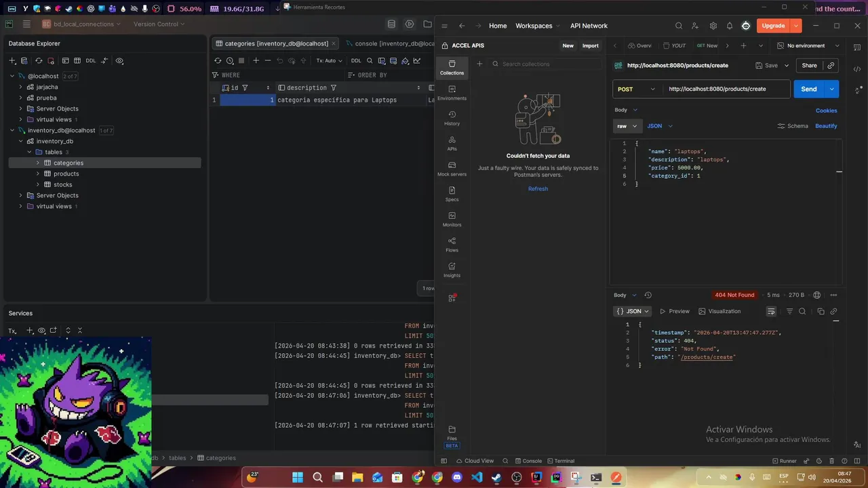Open Monitors in Postman sidebar
Viewport: 868px width, 488px height.
tap(452, 219)
